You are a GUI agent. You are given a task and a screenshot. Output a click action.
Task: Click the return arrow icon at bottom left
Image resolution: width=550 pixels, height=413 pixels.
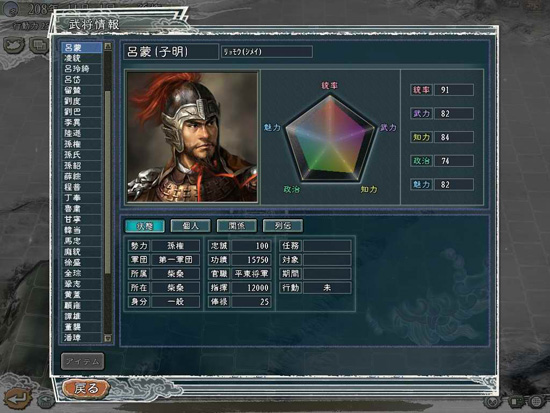17,398
